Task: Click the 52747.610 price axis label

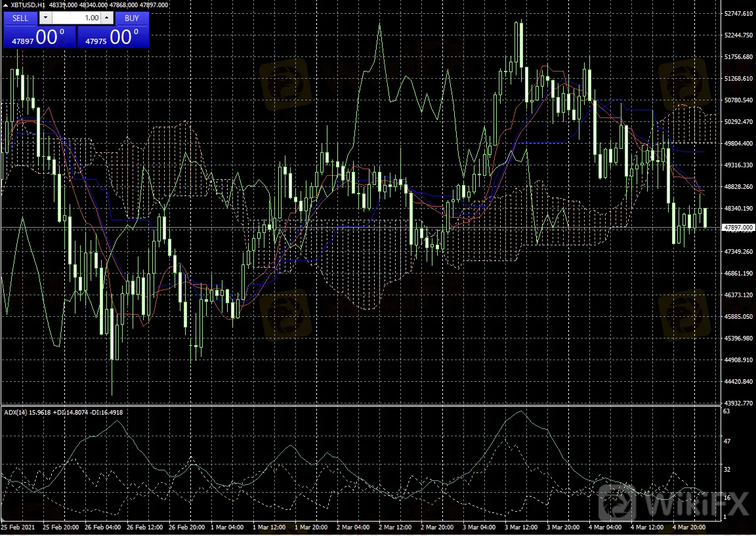Action: tap(738, 14)
